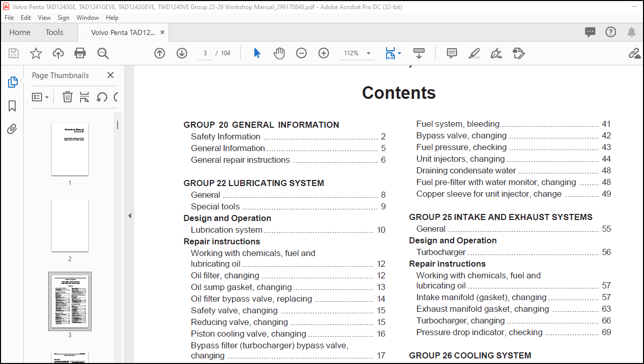Switch to the Home tab
This screenshot has height=364, width=644.
point(20,32)
